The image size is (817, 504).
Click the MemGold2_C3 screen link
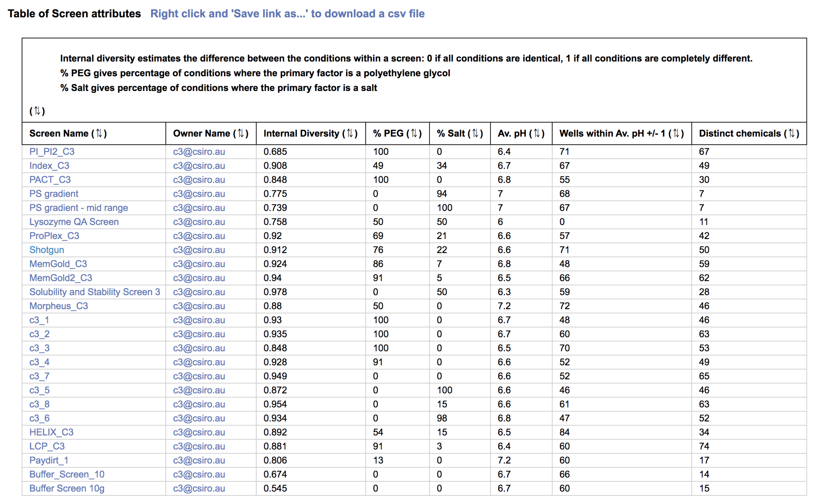61,278
